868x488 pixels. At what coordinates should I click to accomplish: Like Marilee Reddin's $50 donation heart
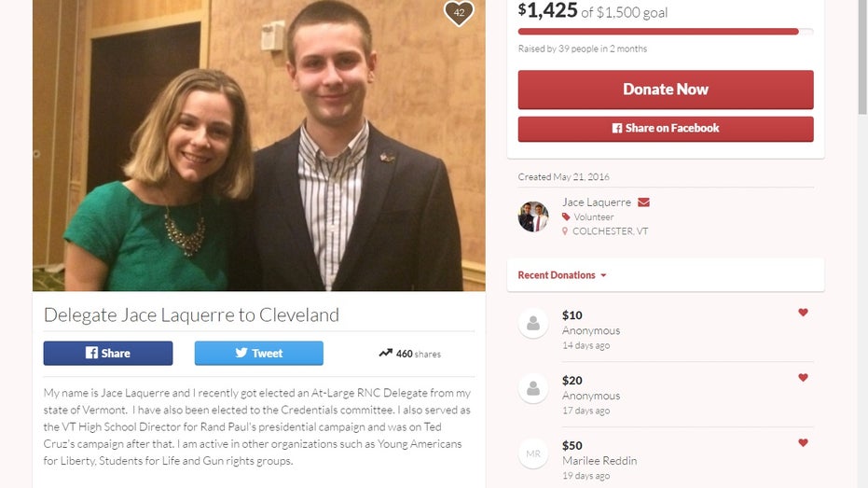pyautogui.click(x=803, y=442)
